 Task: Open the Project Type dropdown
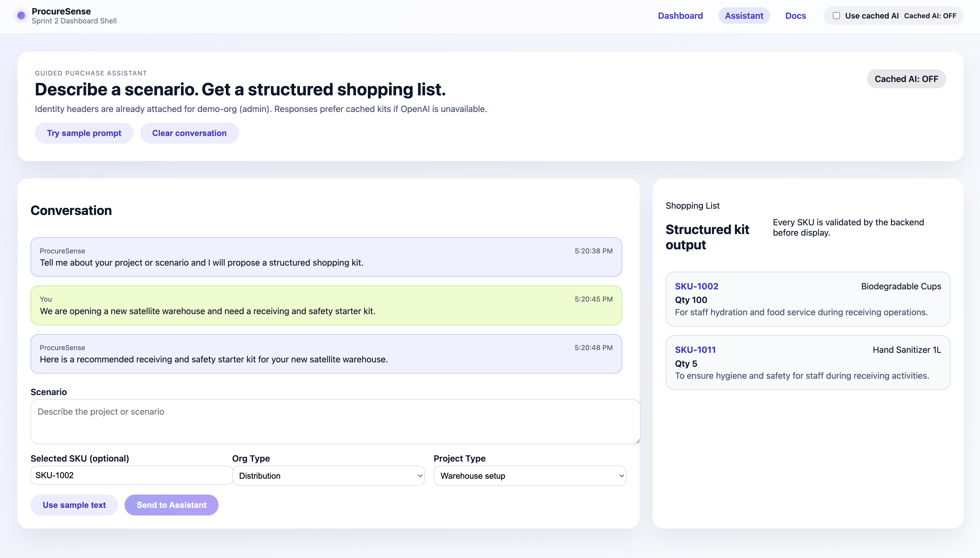coord(529,476)
